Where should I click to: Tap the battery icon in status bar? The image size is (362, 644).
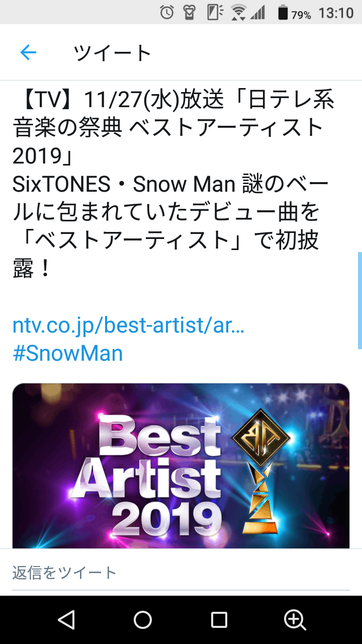pos(283,12)
